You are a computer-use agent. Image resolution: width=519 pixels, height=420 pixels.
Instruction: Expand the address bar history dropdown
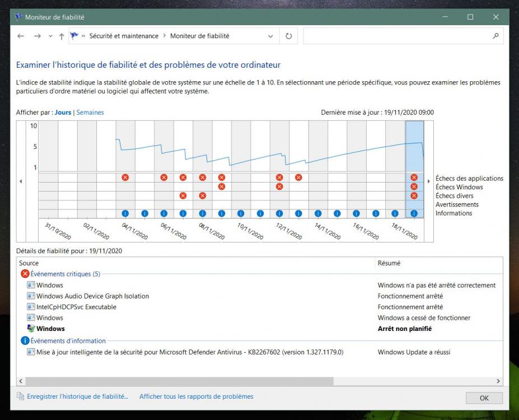pyautogui.click(x=270, y=36)
